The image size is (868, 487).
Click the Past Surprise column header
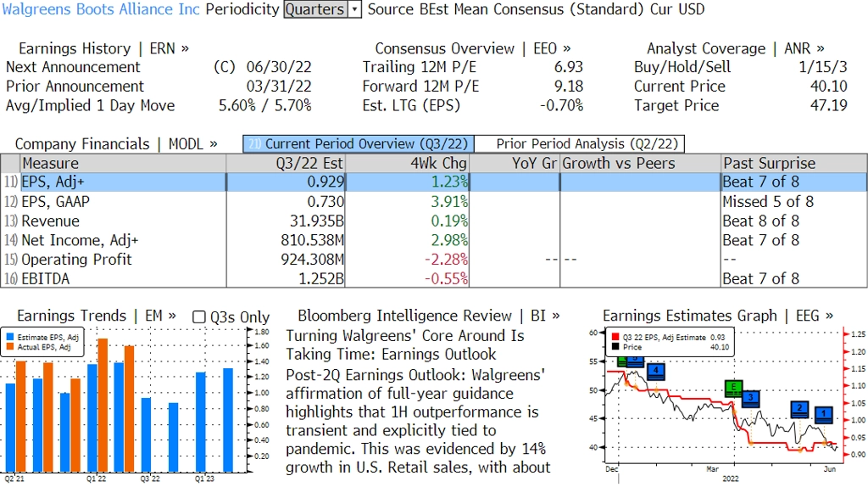(x=793, y=164)
